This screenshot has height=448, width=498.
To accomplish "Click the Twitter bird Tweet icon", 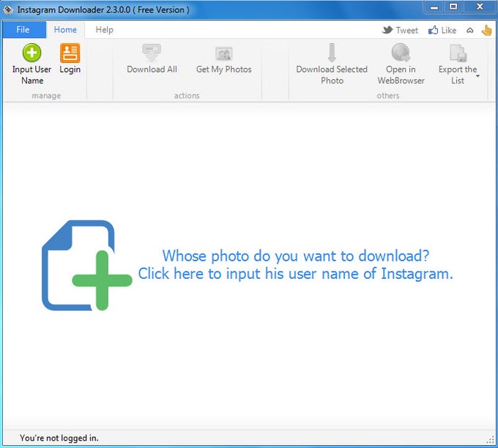I will 387,30.
